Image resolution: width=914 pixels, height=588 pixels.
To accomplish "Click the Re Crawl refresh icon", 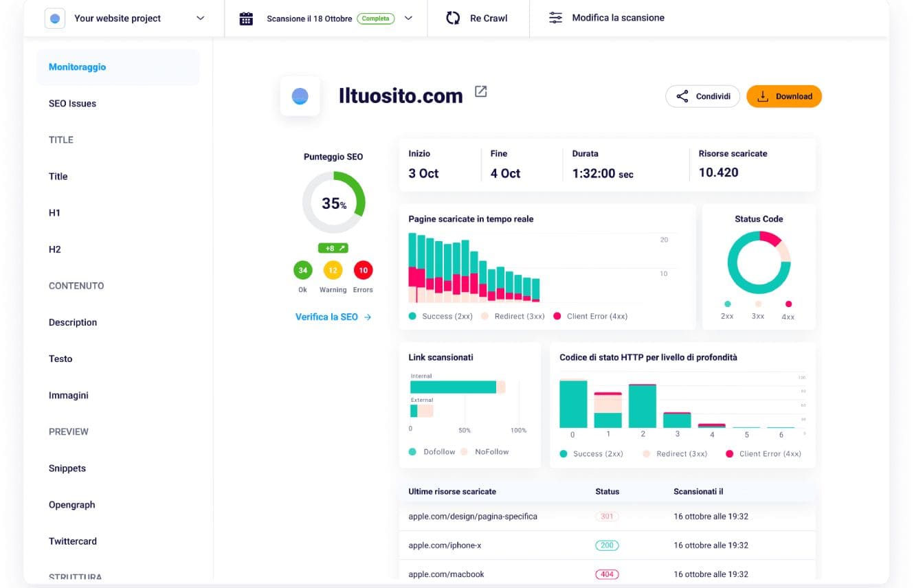I will click(453, 19).
